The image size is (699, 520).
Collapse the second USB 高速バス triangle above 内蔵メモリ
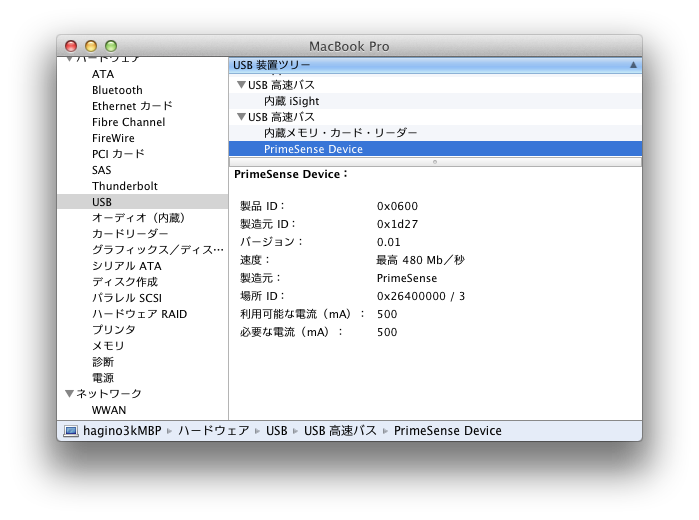point(241,116)
